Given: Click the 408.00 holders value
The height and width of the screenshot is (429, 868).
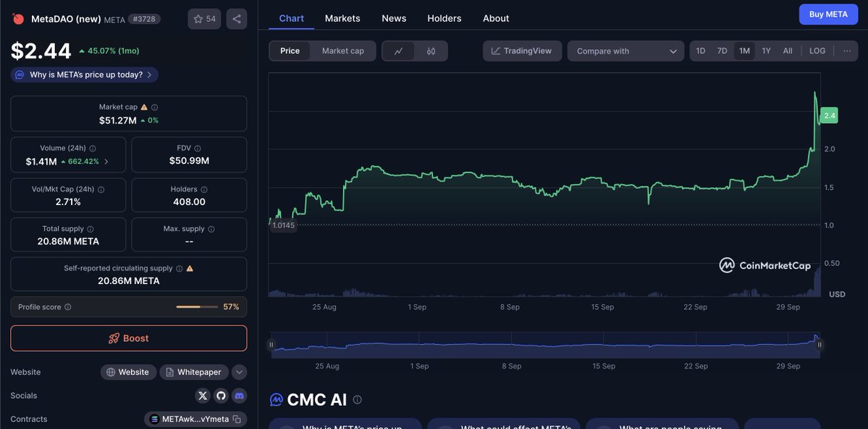Looking at the screenshot, I should pos(190,201).
